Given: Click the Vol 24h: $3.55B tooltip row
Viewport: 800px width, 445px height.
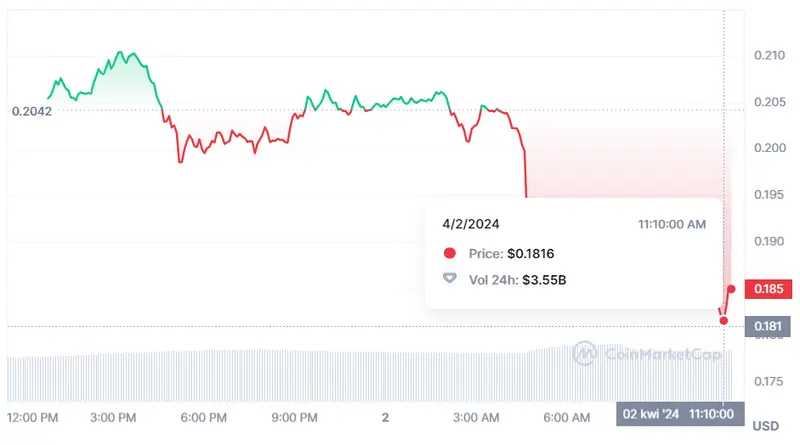Looking at the screenshot, I should click(517, 280).
